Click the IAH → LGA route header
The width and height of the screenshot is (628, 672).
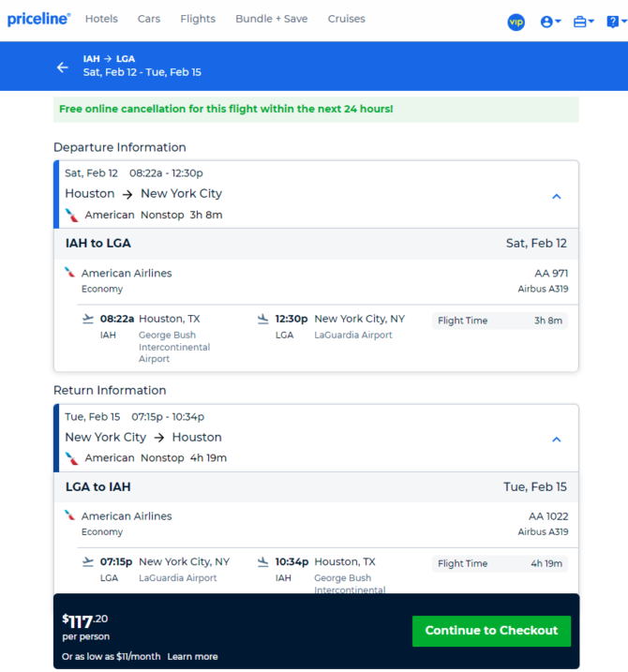click(x=109, y=59)
